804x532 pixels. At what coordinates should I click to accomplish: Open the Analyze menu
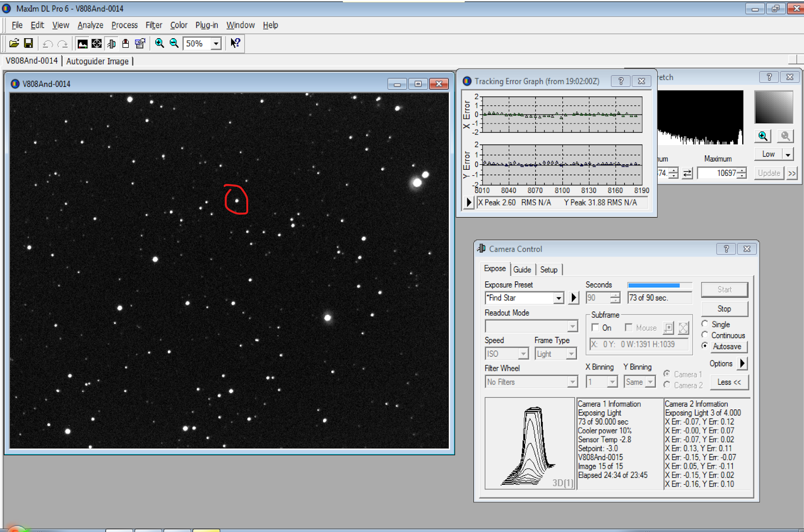(90, 25)
